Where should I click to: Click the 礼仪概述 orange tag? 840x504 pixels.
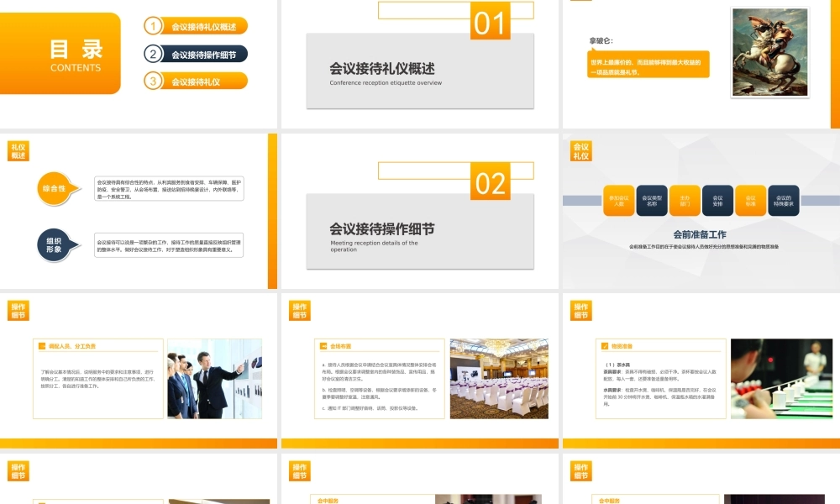(x=18, y=151)
